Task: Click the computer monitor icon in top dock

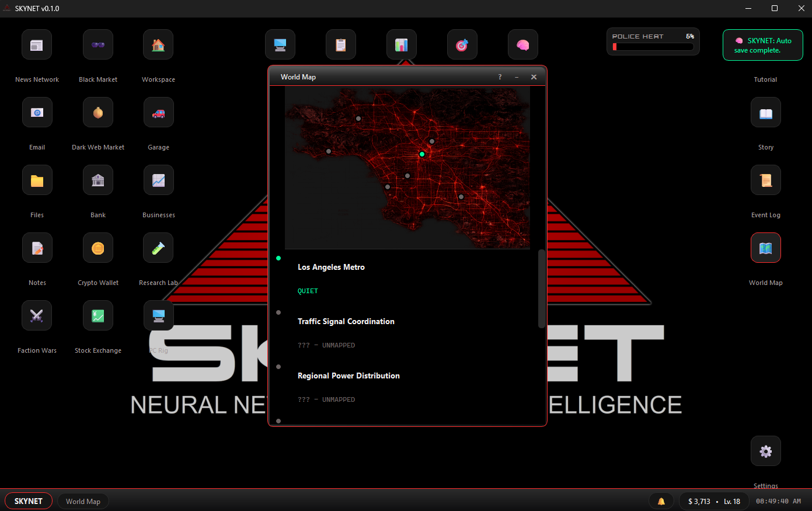Action: click(x=280, y=45)
